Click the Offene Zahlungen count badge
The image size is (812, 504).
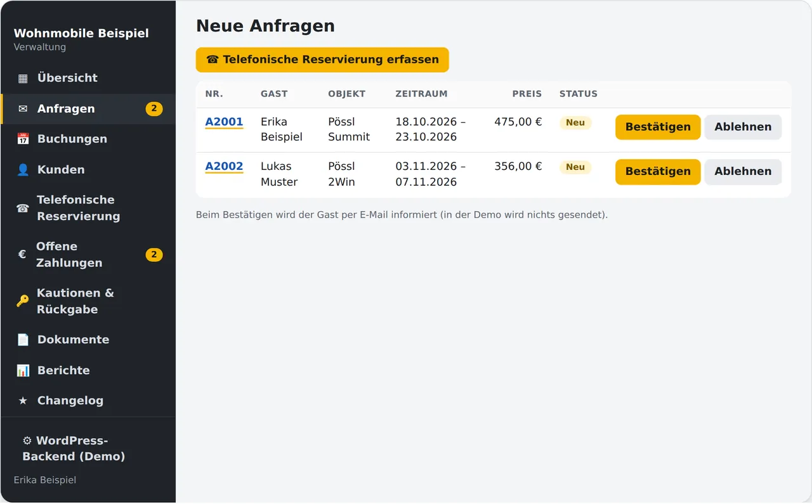click(x=154, y=255)
